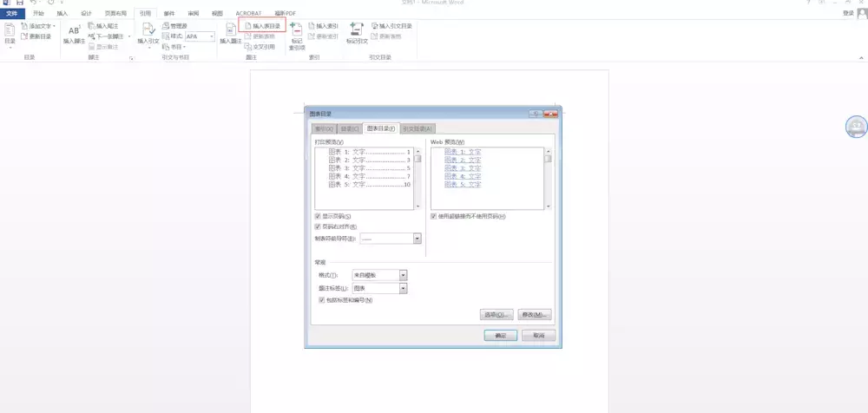The image size is (868, 413).
Task: Switch to the 邮件 ribbon tab
Action: coord(169,13)
